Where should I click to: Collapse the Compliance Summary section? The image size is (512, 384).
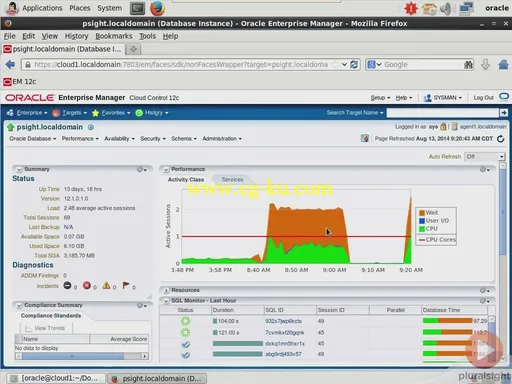pyautogui.click(x=19, y=305)
